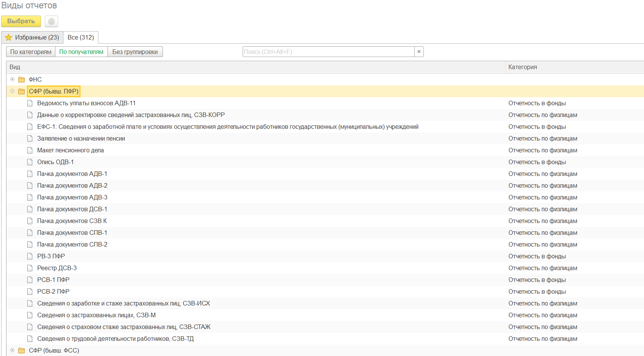The height and width of the screenshot is (356, 644).
Task: Click document icon of Ведомость уплаты взносов АДВ-11
Action: [x=30, y=103]
